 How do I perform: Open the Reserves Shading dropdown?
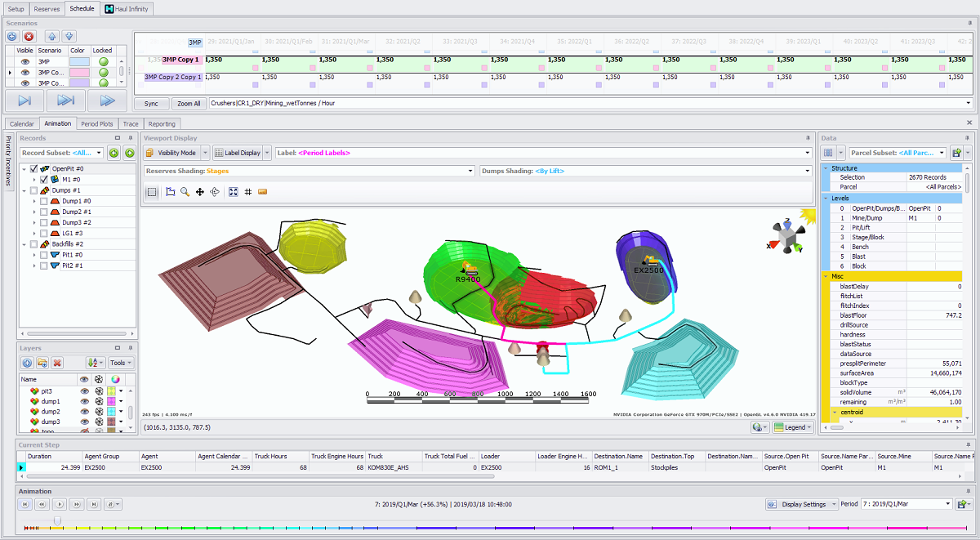470,171
